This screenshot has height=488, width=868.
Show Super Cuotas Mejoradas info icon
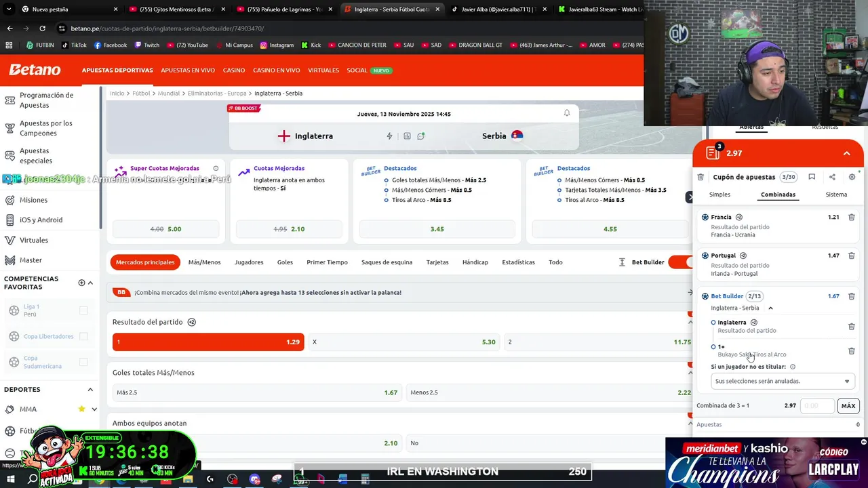tap(216, 168)
